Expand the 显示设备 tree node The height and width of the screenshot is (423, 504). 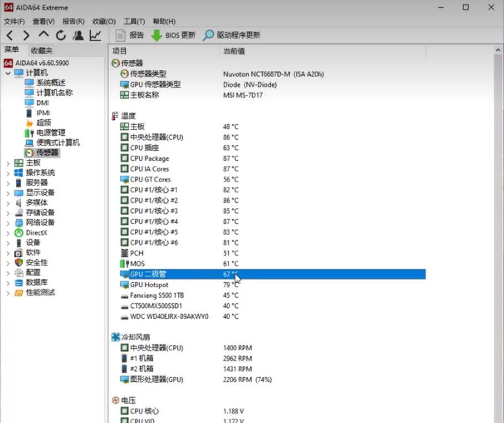click(x=8, y=193)
